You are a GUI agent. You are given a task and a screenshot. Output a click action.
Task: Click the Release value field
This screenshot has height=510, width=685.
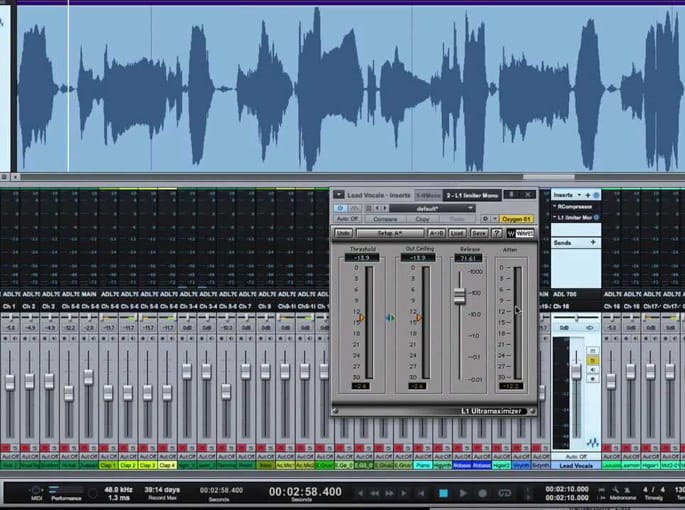[468, 258]
